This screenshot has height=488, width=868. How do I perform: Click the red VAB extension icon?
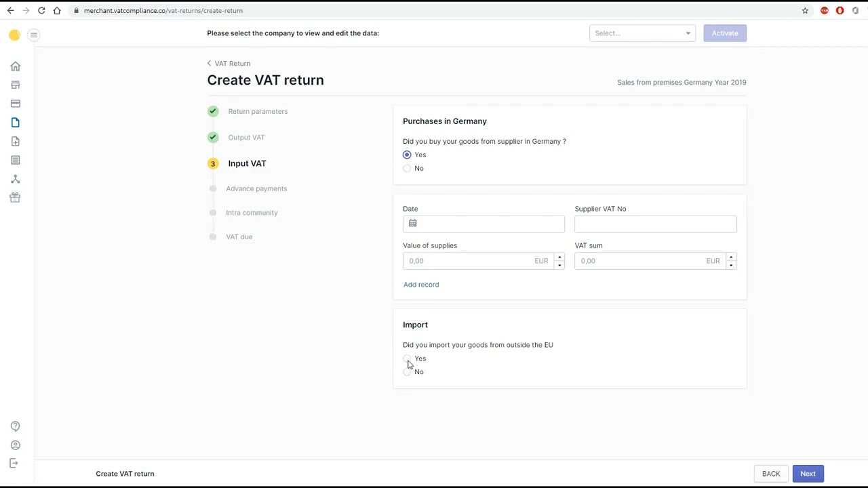tap(825, 11)
